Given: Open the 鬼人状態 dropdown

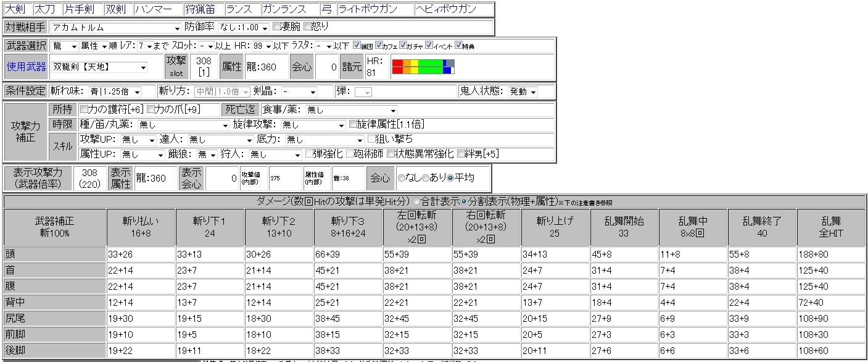Looking at the screenshot, I should pyautogui.click(x=523, y=92).
